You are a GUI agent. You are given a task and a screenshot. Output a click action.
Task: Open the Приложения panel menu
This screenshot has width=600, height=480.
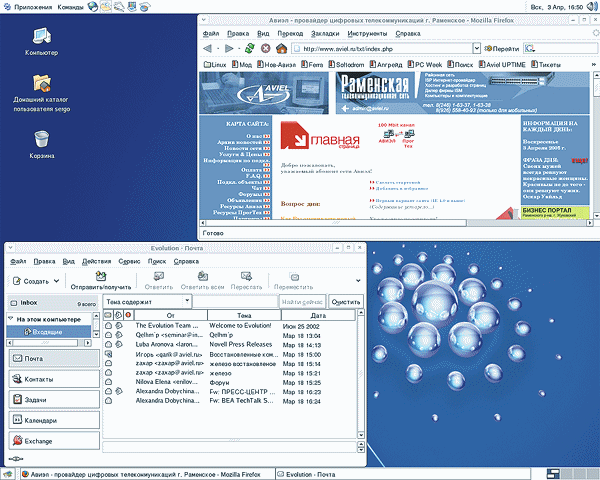(x=28, y=7)
